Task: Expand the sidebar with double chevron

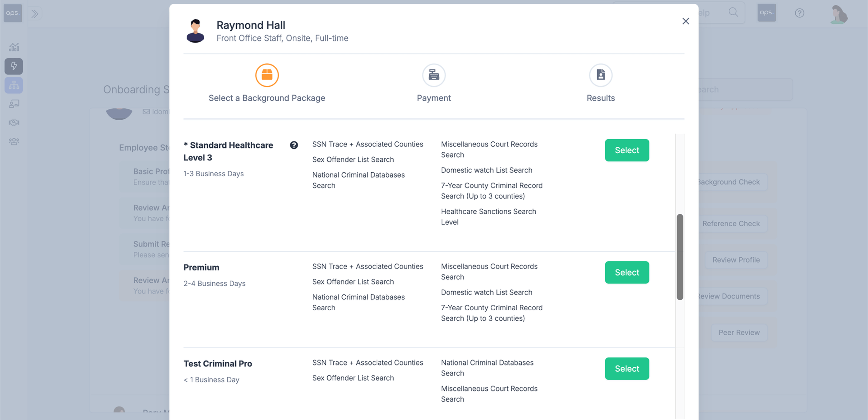Action: click(x=35, y=13)
